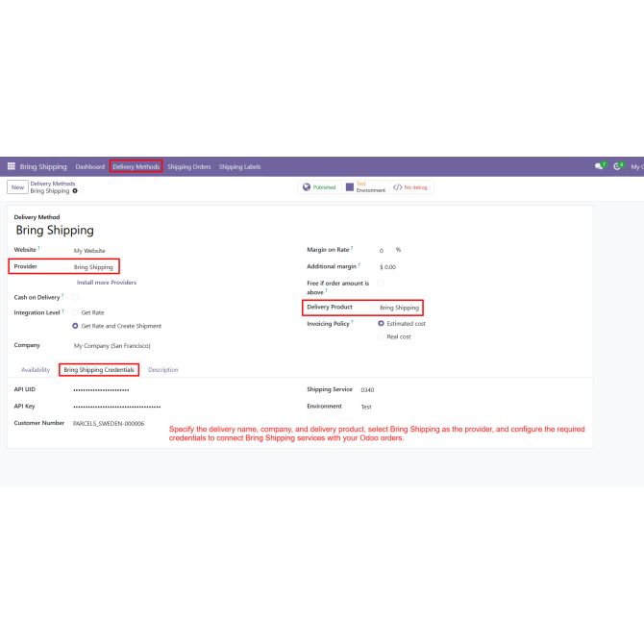The width and height of the screenshot is (644, 644).
Task: Select the Get Rate radio option
Action: (75, 312)
